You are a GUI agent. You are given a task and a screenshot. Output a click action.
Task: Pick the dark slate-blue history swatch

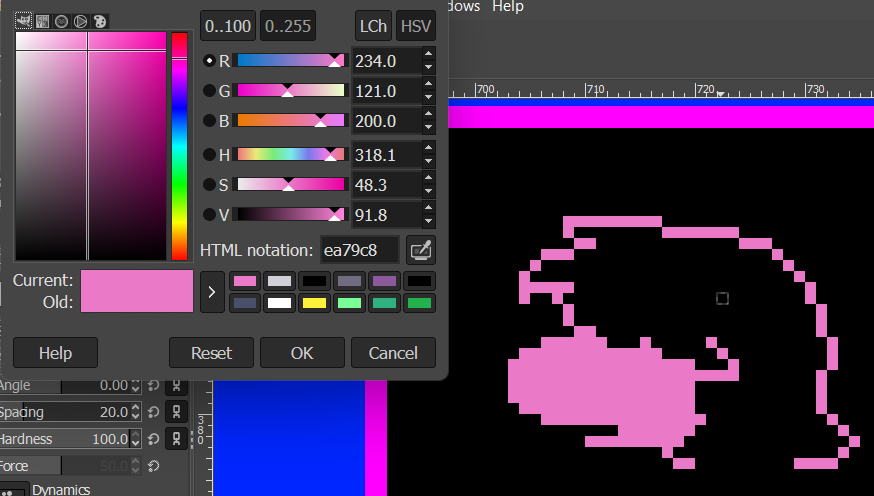(x=245, y=303)
